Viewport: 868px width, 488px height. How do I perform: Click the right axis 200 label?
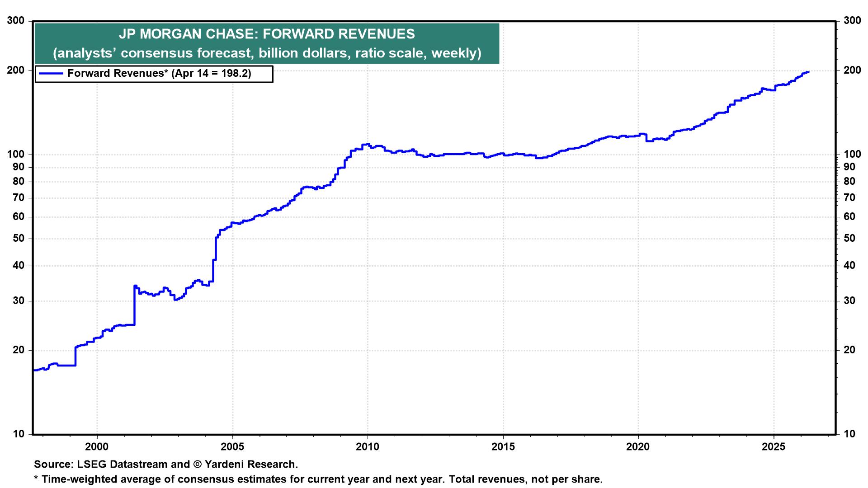[852, 70]
